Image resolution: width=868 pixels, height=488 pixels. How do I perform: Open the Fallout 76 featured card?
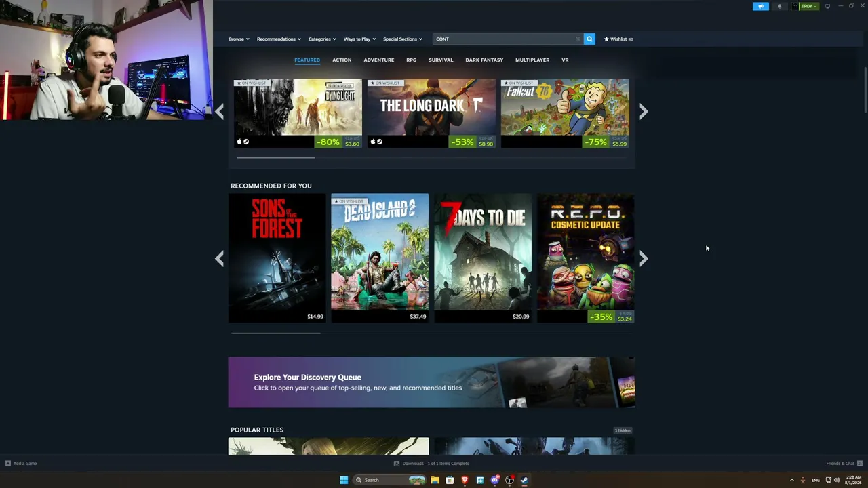coord(565,114)
